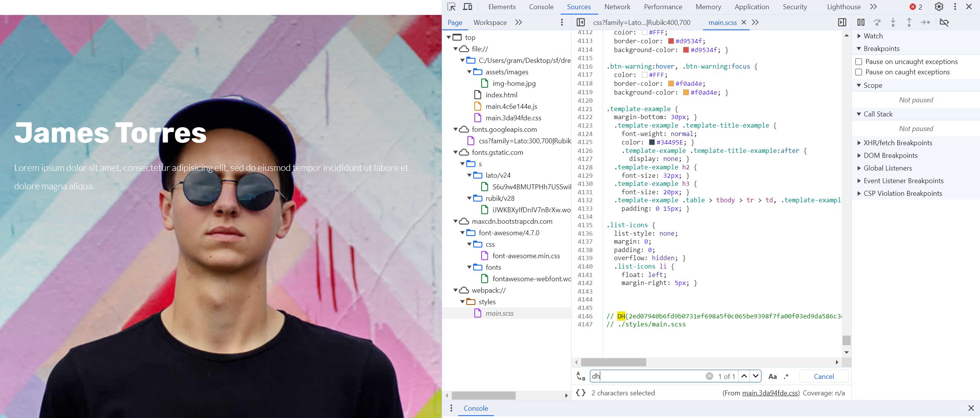Switch to the Network tab

point(617,7)
